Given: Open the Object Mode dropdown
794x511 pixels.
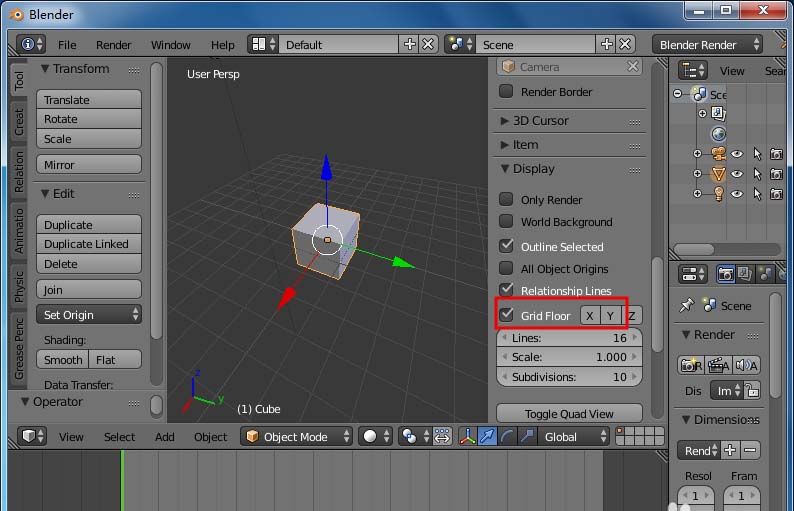Looking at the screenshot, I should coord(297,437).
